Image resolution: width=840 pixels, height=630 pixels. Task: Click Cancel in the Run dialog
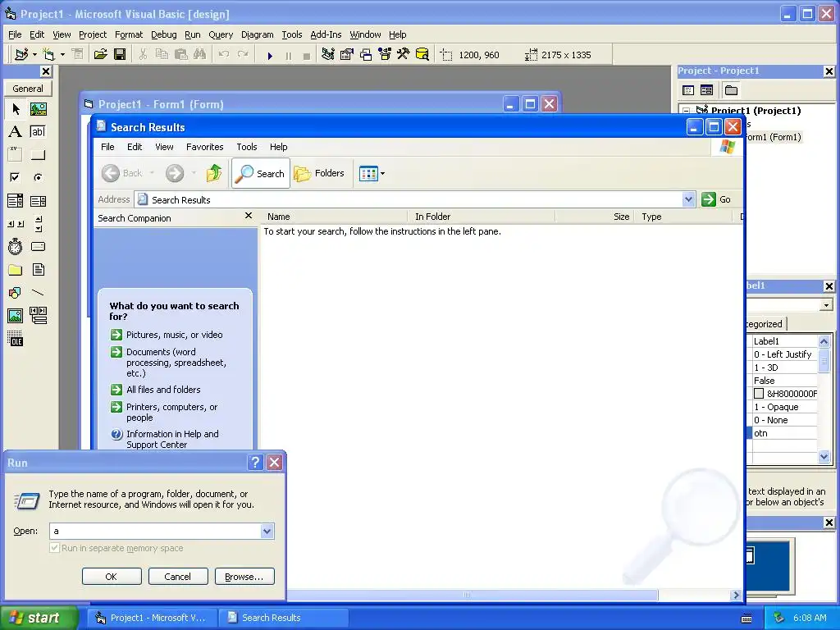(x=178, y=577)
